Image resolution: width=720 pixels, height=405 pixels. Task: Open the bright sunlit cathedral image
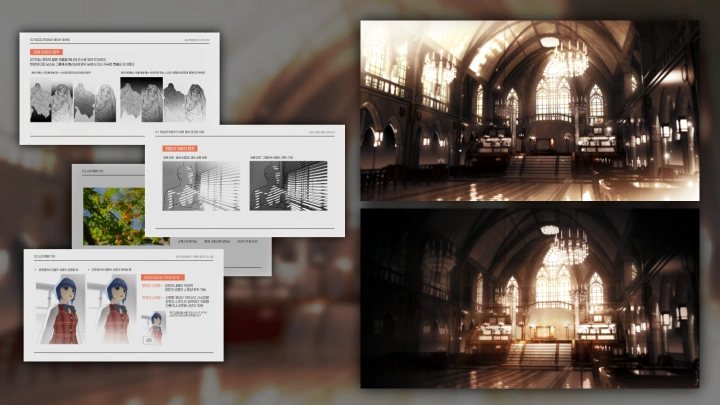click(x=529, y=110)
